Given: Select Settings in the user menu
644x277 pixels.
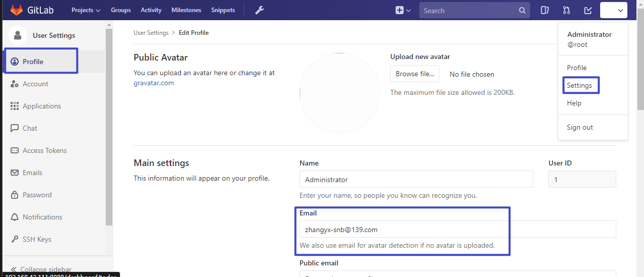Looking at the screenshot, I should [579, 85].
